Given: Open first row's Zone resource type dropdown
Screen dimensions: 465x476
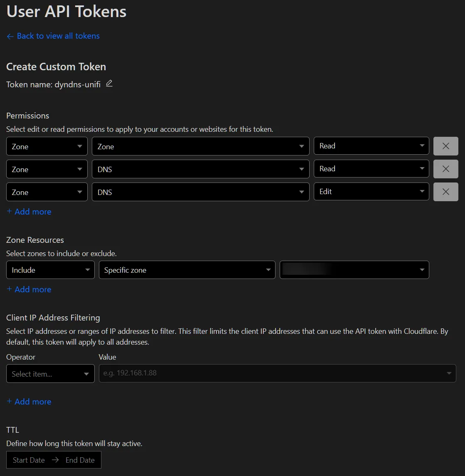Looking at the screenshot, I should tap(47, 146).
